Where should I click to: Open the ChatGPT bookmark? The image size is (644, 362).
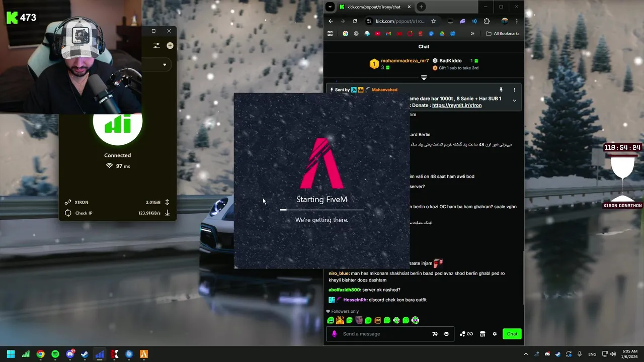(x=356, y=34)
